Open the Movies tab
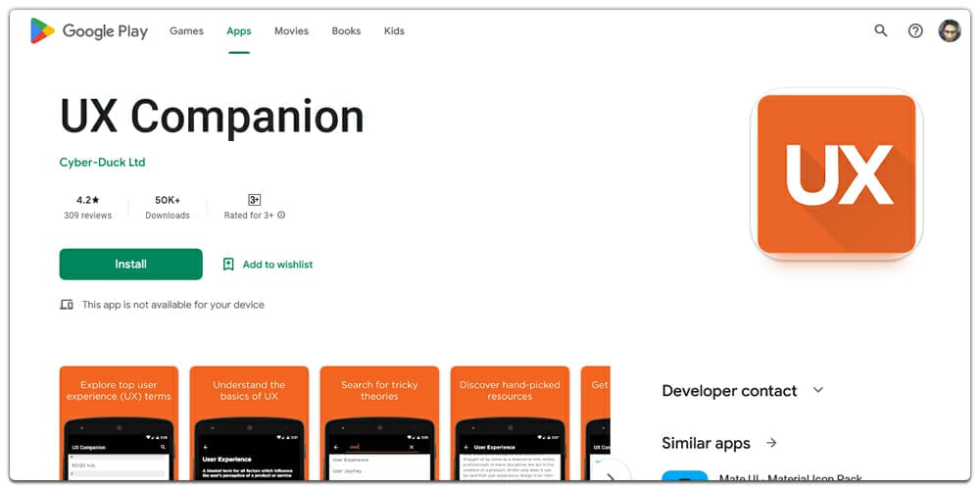Viewport: 980px width, 490px height. pyautogui.click(x=291, y=30)
